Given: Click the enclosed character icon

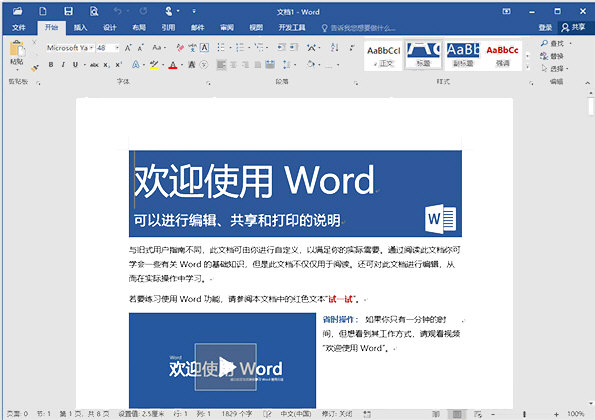Looking at the screenshot, I should tap(204, 65).
